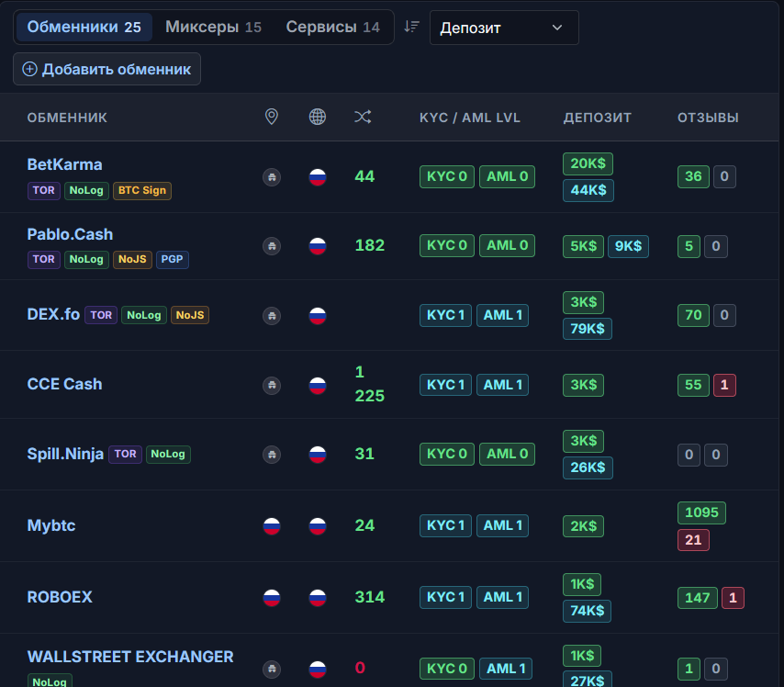Viewport: 784px width, 687px height.
Task: Click CCE Cash anonymous location icon
Action: [272, 385]
